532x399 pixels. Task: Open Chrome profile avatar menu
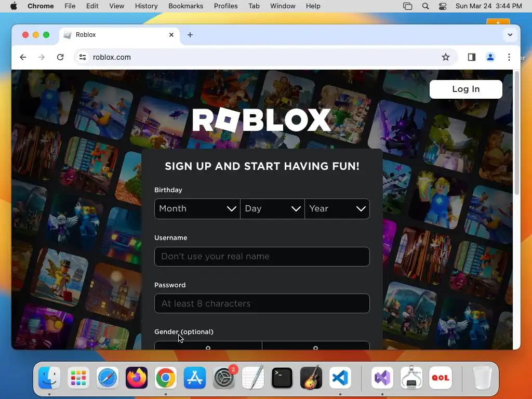(490, 57)
